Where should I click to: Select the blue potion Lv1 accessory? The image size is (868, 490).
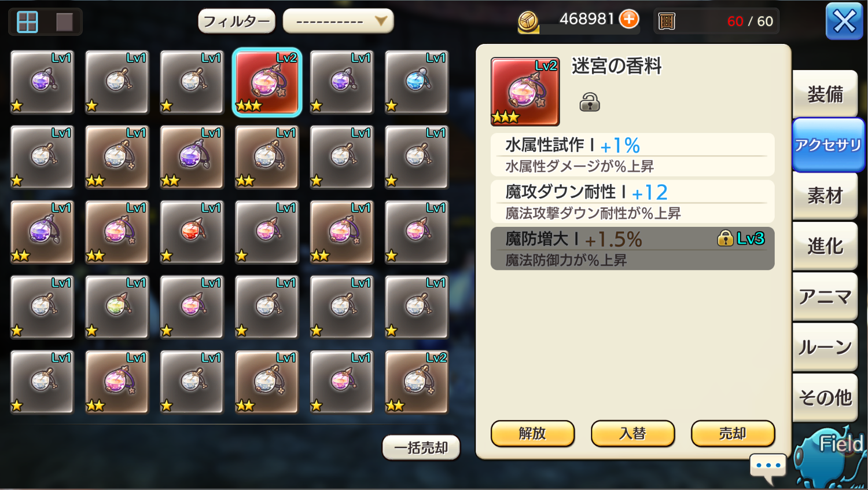coord(417,82)
